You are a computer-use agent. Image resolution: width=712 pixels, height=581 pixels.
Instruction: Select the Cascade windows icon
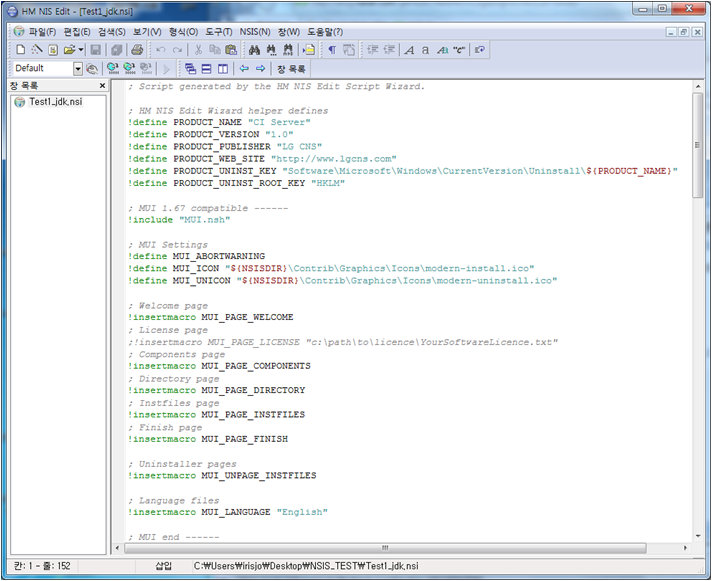(190, 68)
